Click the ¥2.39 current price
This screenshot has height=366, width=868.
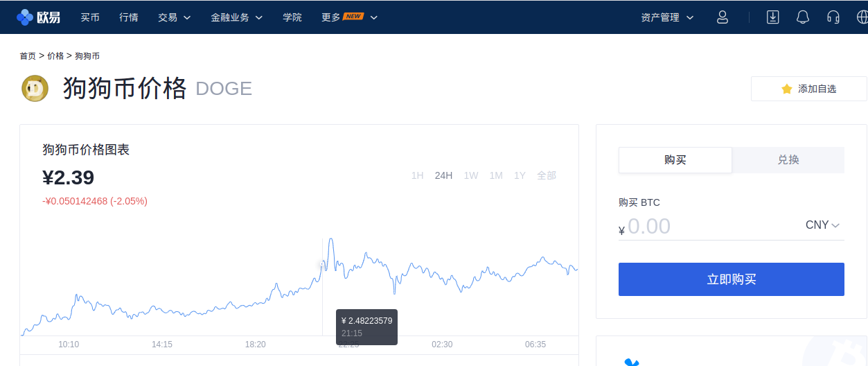[x=69, y=177]
